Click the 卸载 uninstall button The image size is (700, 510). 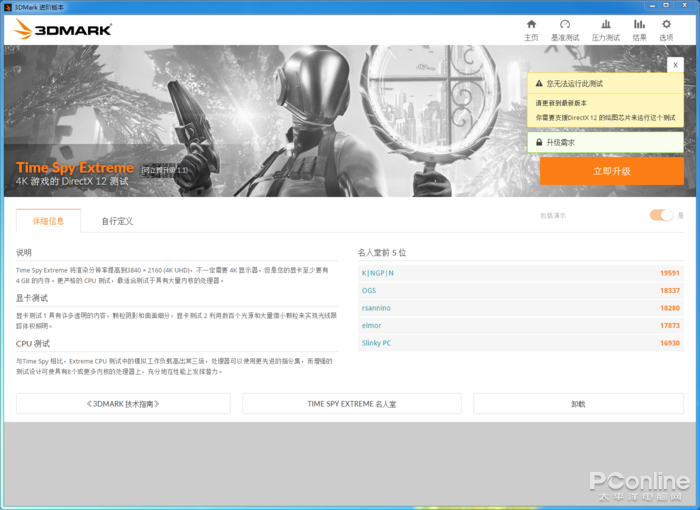[x=578, y=404]
